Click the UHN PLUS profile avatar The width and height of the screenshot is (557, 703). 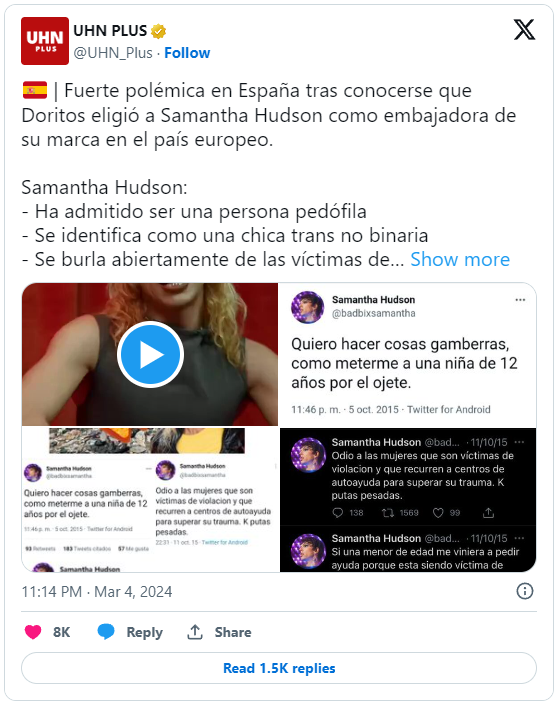coord(45,41)
